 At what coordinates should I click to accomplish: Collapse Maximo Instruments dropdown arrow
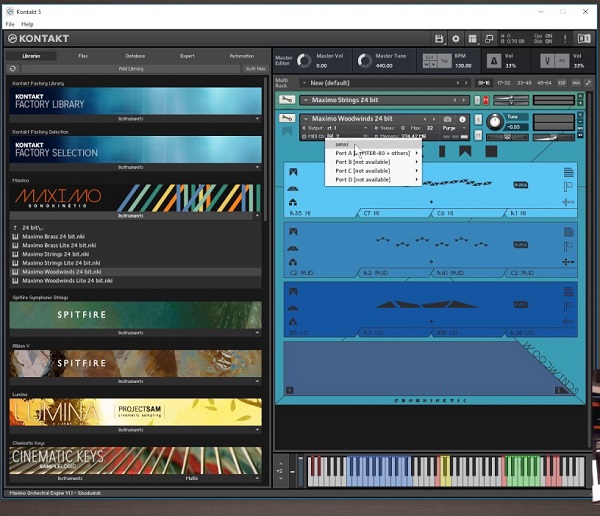257,216
